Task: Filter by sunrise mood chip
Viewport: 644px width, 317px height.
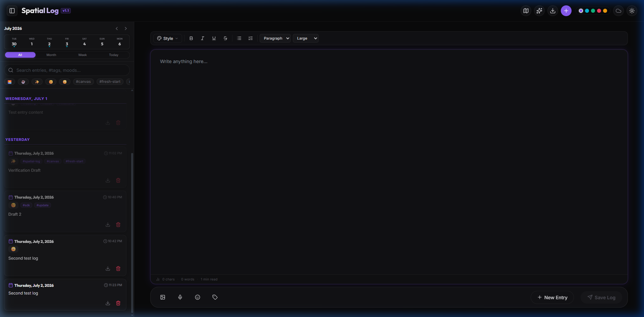Action: [x=10, y=82]
